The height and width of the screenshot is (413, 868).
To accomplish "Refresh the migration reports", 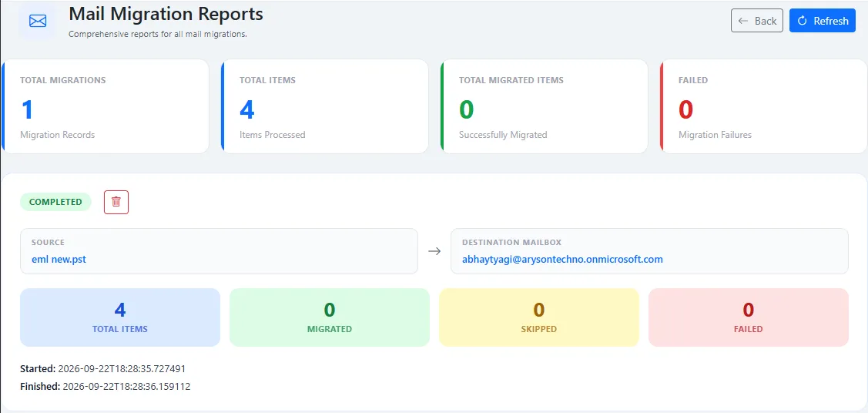I will tap(822, 21).
